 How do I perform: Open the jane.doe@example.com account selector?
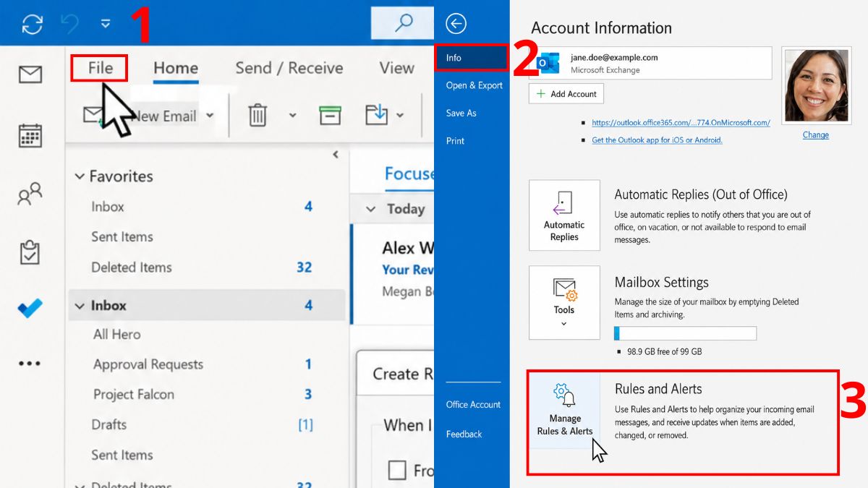650,64
